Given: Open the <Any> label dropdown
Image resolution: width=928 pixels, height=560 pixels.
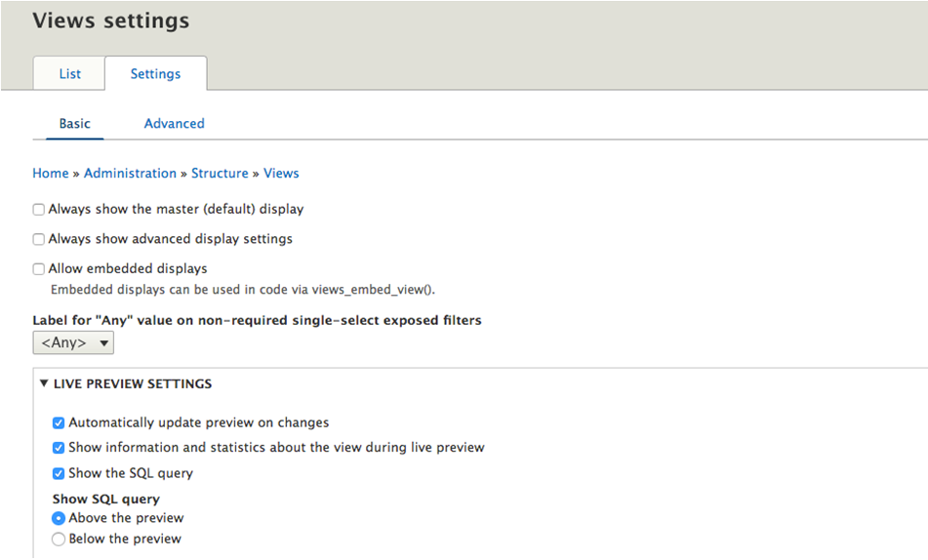Looking at the screenshot, I should point(73,343).
